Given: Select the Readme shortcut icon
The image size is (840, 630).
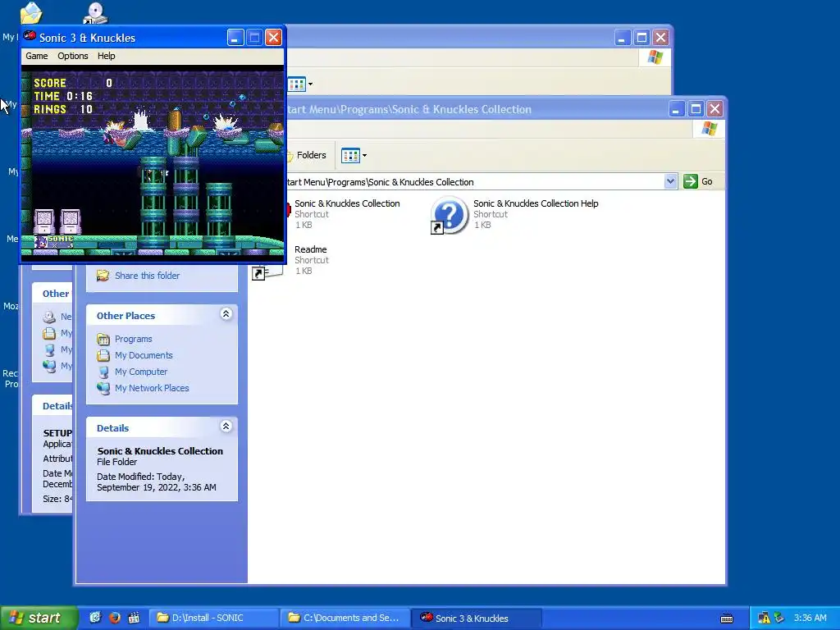Looking at the screenshot, I should coord(267,272).
